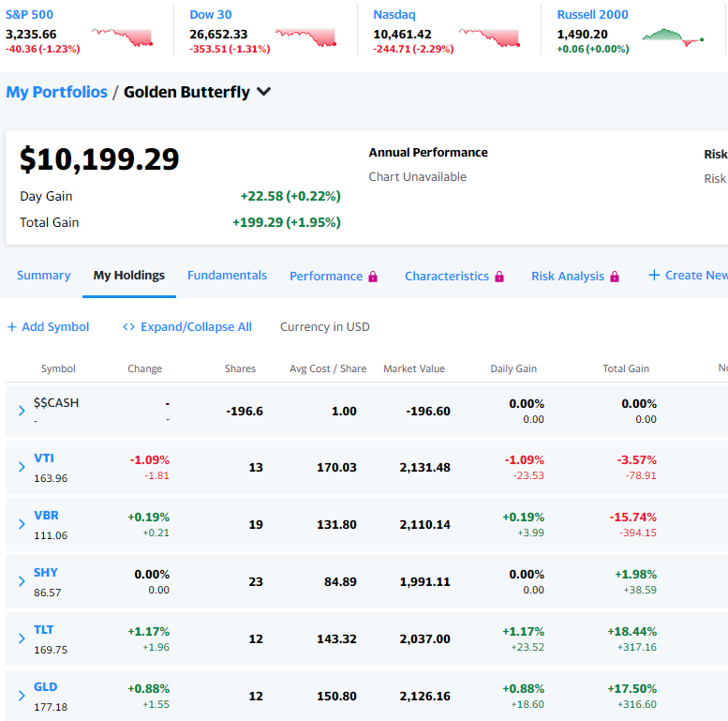Image resolution: width=728 pixels, height=721 pixels.
Task: Click GLD change value +0.88%
Action: [x=149, y=688]
